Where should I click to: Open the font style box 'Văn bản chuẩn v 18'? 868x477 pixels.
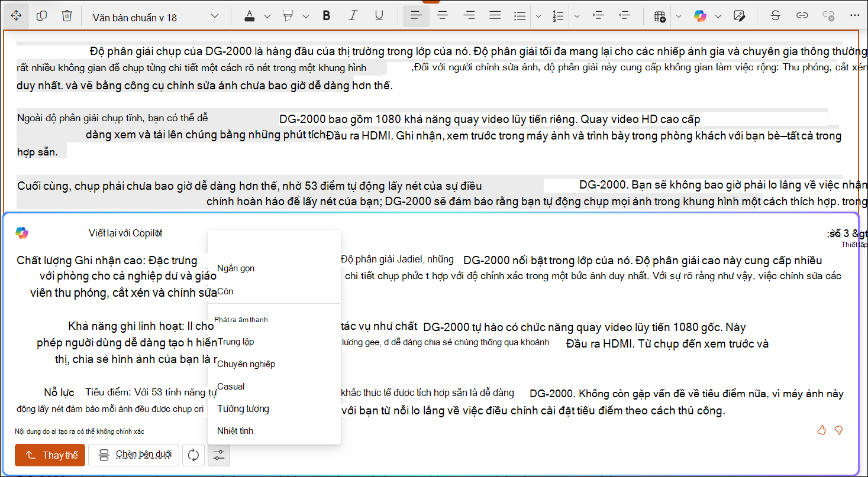pyautogui.click(x=155, y=17)
